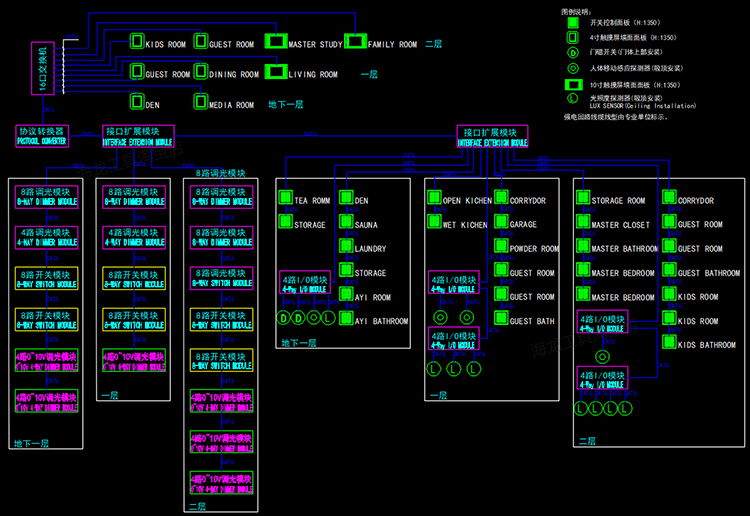Select the door switch D symbol in legend
The width and height of the screenshot is (750, 516).
[x=573, y=51]
